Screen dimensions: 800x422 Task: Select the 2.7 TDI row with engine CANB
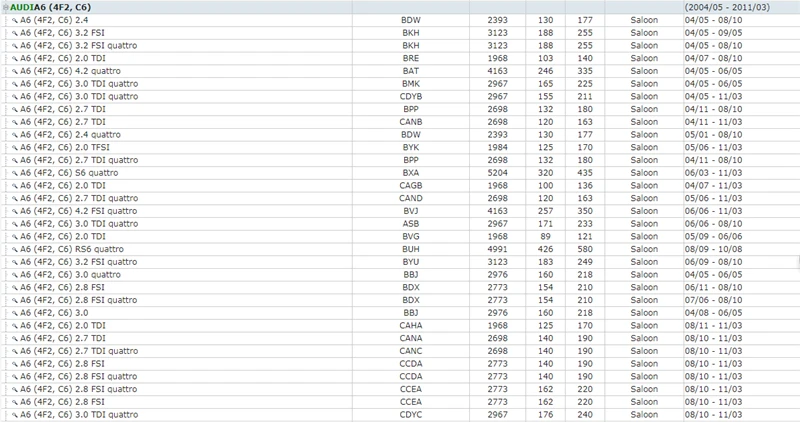tap(400, 122)
